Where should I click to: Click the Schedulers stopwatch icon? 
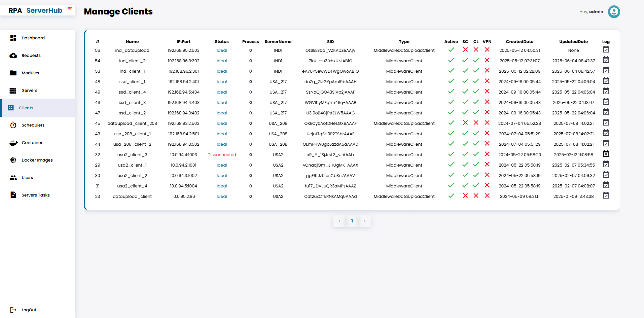pyautogui.click(x=13, y=125)
